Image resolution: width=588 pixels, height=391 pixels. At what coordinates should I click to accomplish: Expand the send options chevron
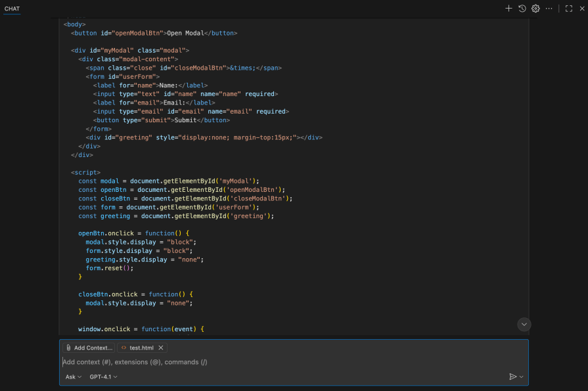(x=522, y=377)
